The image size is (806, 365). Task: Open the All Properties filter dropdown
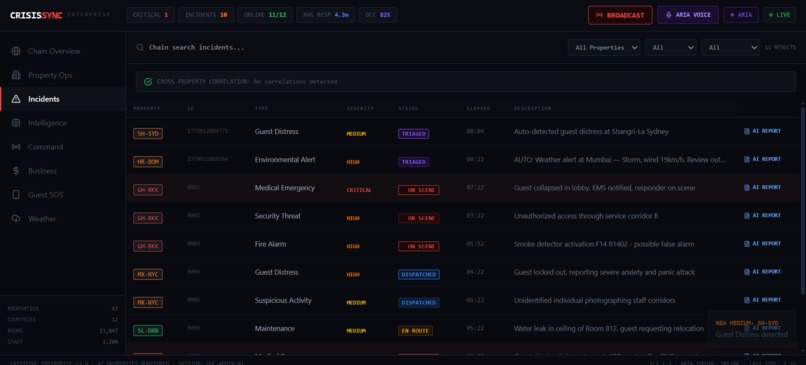click(x=604, y=47)
